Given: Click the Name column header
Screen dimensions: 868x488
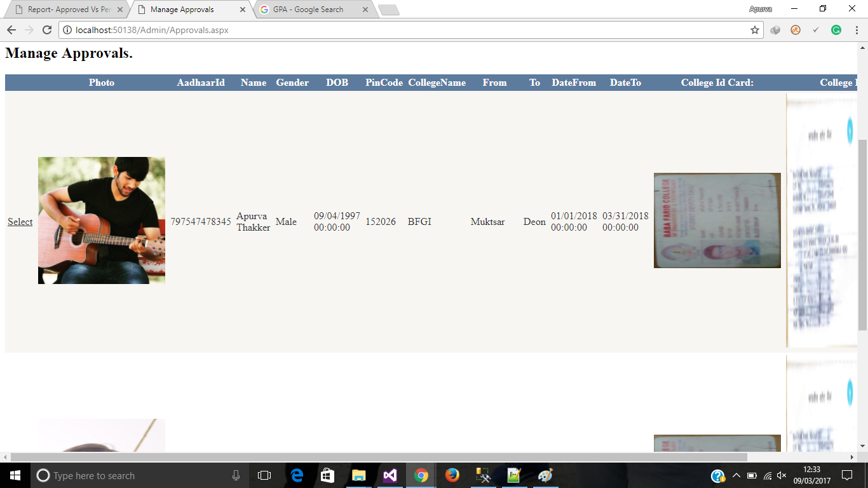Looking at the screenshot, I should coord(254,83).
